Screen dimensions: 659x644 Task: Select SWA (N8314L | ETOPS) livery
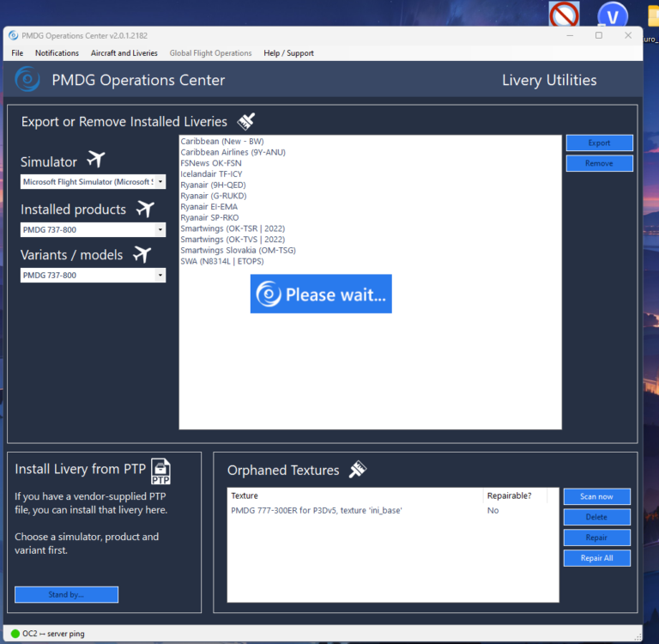coord(222,261)
